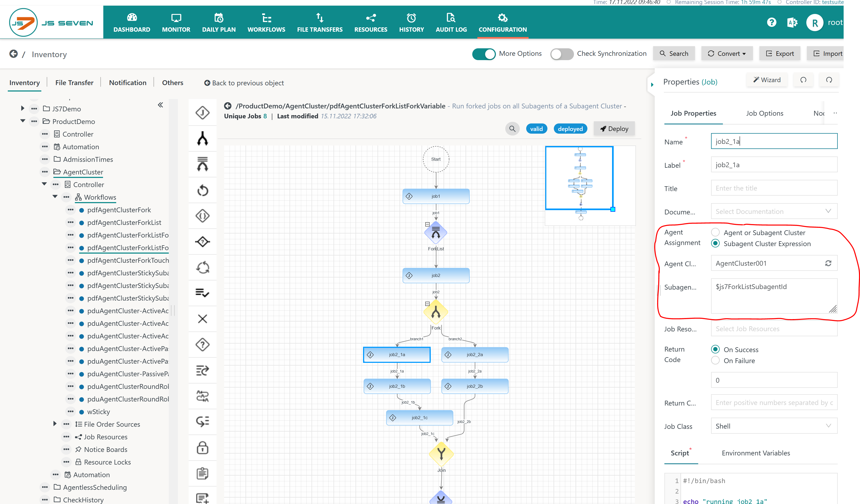Click the redo arrow in Properties header
This screenshot has height=504, width=860.
pos(829,80)
